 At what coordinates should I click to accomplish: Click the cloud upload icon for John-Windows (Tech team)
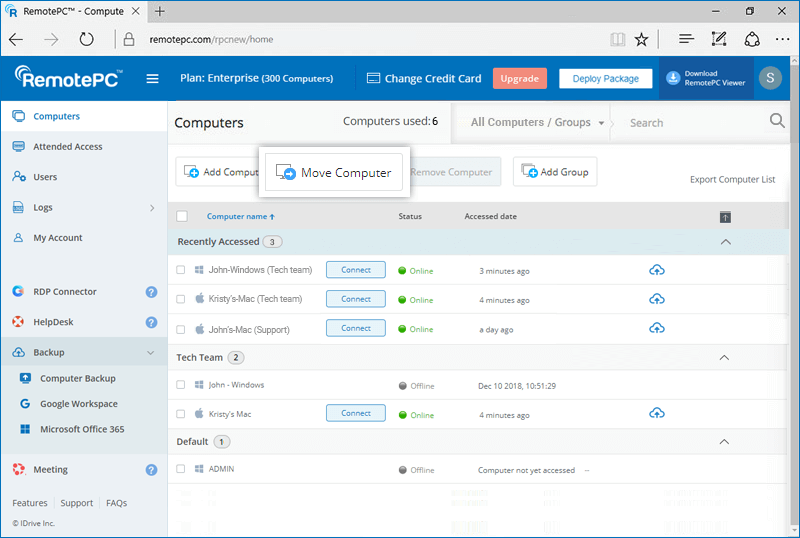click(x=657, y=270)
